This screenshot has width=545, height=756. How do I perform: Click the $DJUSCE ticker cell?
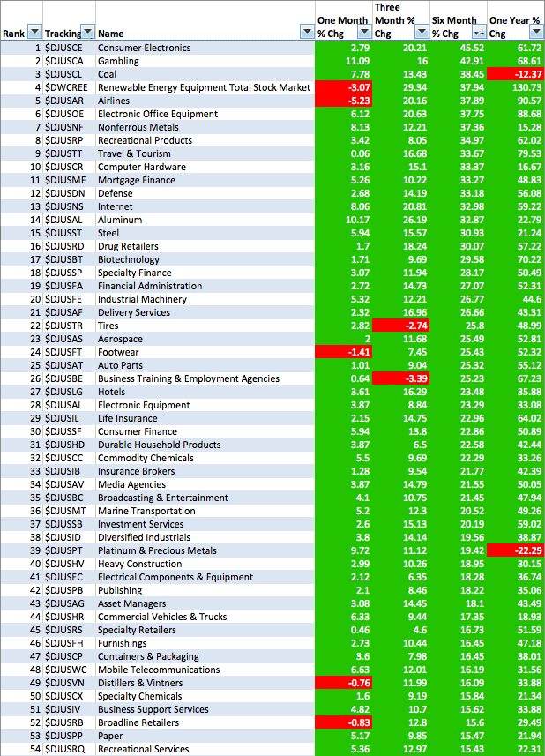pyautogui.click(x=70, y=48)
